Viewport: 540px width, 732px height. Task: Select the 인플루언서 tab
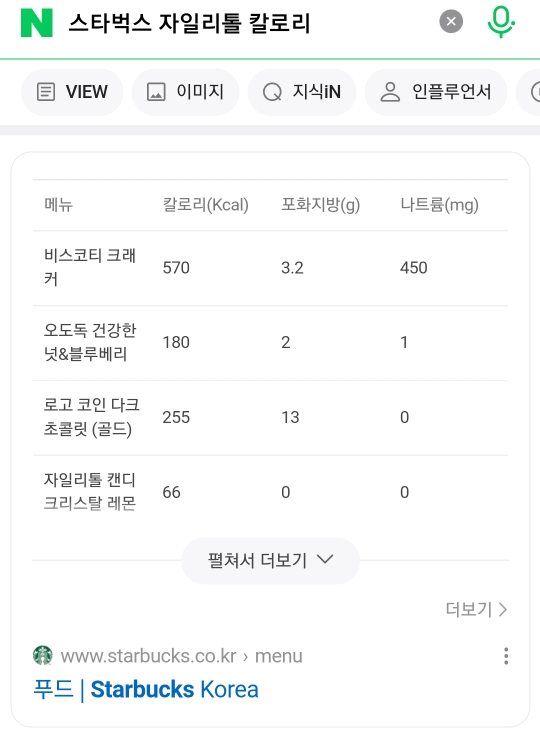click(435, 92)
